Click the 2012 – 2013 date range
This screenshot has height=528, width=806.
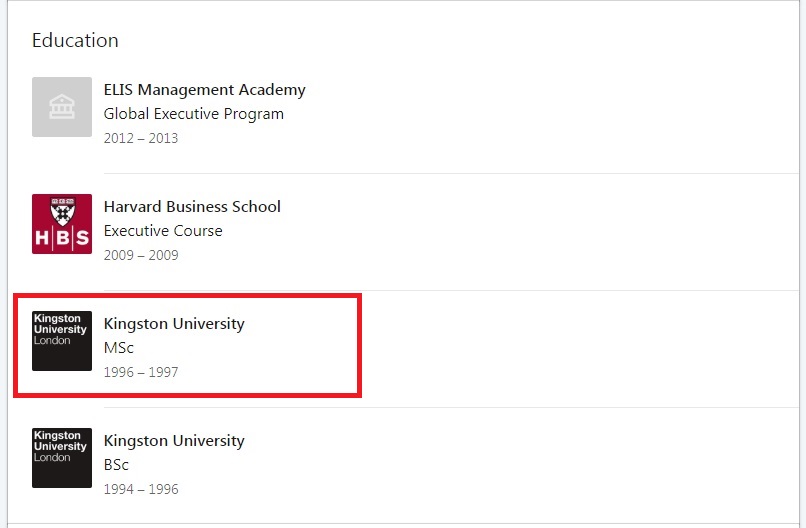click(x=141, y=138)
